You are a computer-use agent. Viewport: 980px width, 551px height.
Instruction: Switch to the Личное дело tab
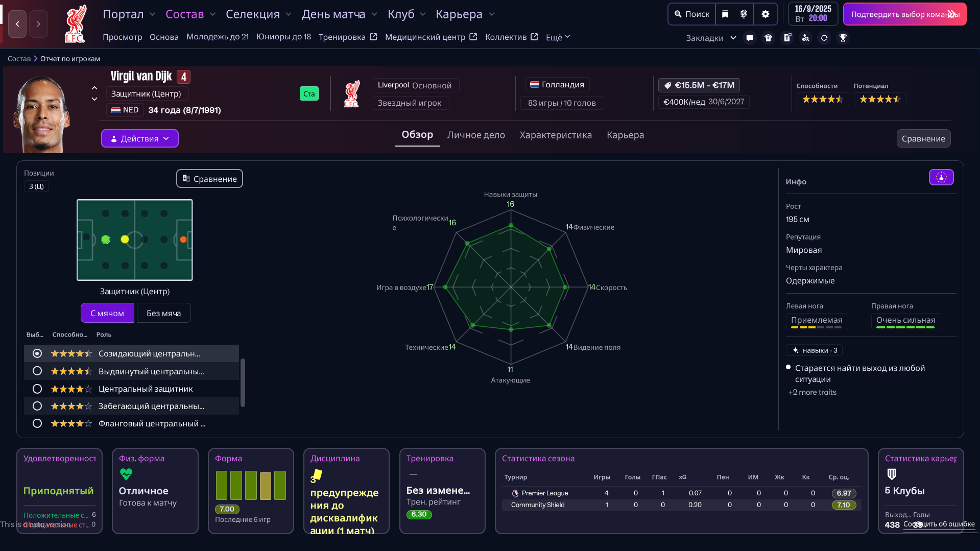(x=476, y=135)
